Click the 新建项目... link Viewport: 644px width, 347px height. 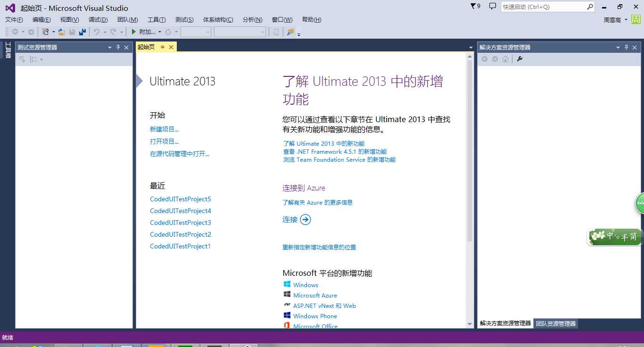coord(165,129)
